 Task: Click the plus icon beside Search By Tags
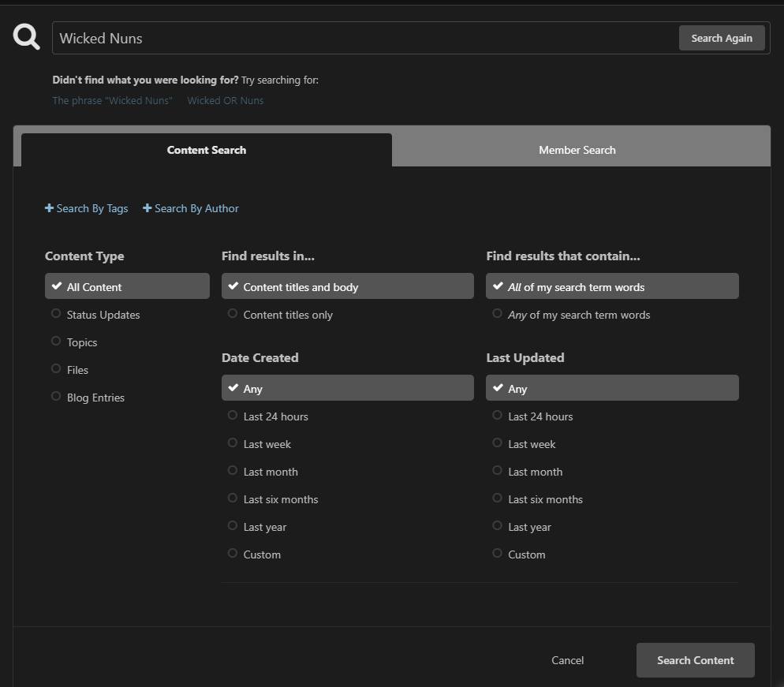[x=49, y=208]
